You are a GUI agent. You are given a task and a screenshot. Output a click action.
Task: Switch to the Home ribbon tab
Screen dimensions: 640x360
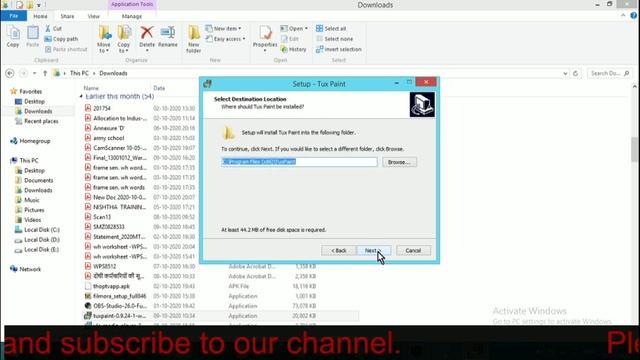click(x=40, y=16)
